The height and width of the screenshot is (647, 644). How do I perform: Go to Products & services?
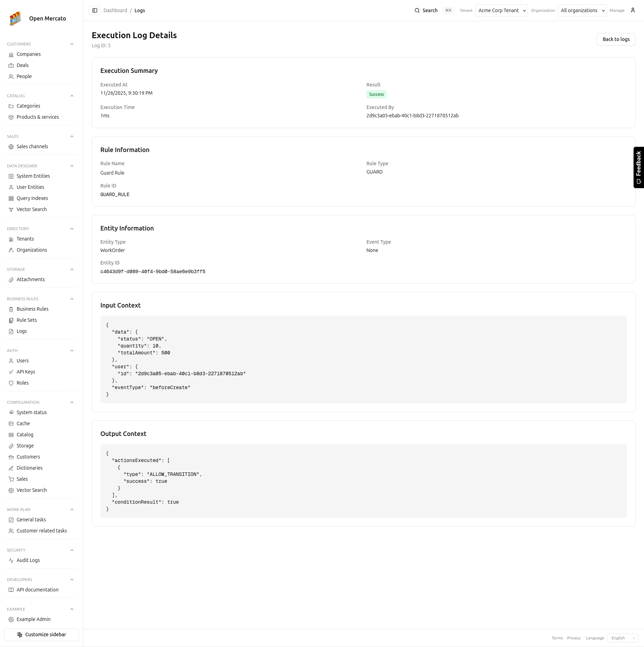(38, 117)
